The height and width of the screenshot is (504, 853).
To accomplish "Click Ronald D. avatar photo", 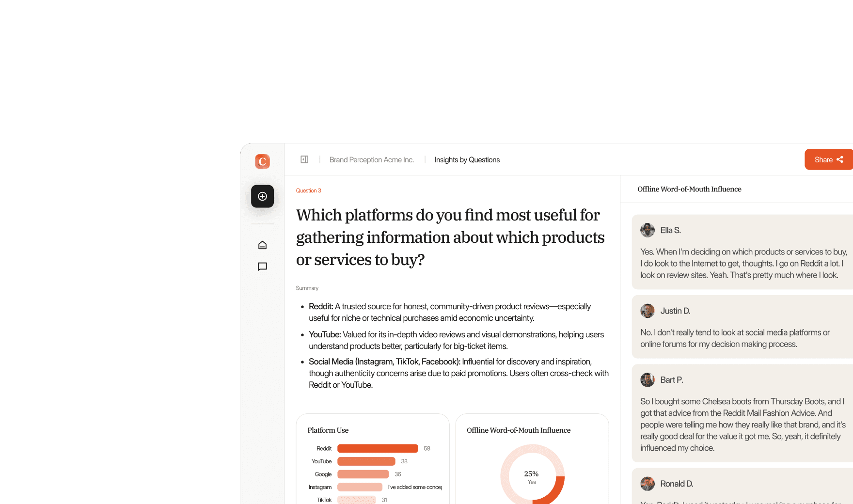I will (648, 484).
